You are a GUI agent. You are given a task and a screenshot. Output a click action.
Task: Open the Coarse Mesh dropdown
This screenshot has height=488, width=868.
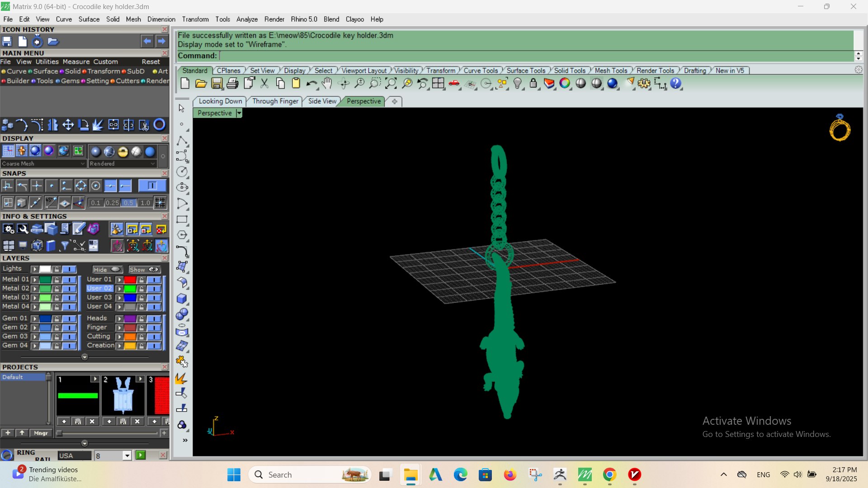coord(43,164)
